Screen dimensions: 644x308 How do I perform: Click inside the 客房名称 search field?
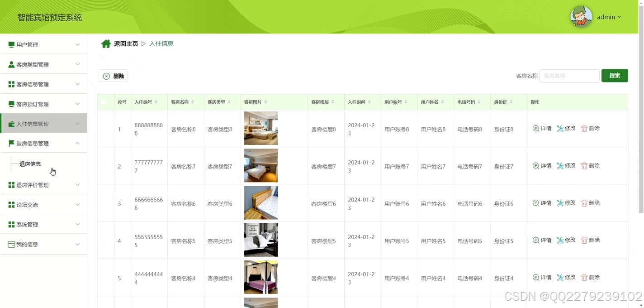[569, 76]
